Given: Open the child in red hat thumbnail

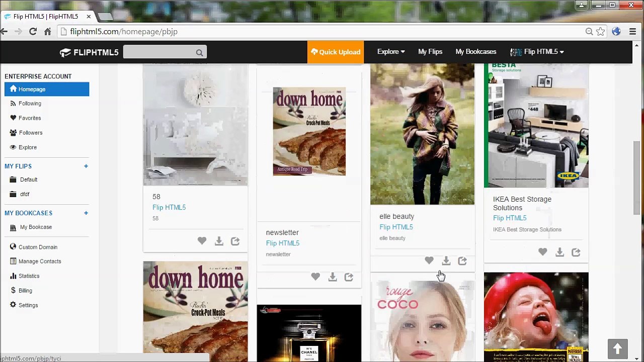Looking at the screenshot, I should click(x=536, y=317).
